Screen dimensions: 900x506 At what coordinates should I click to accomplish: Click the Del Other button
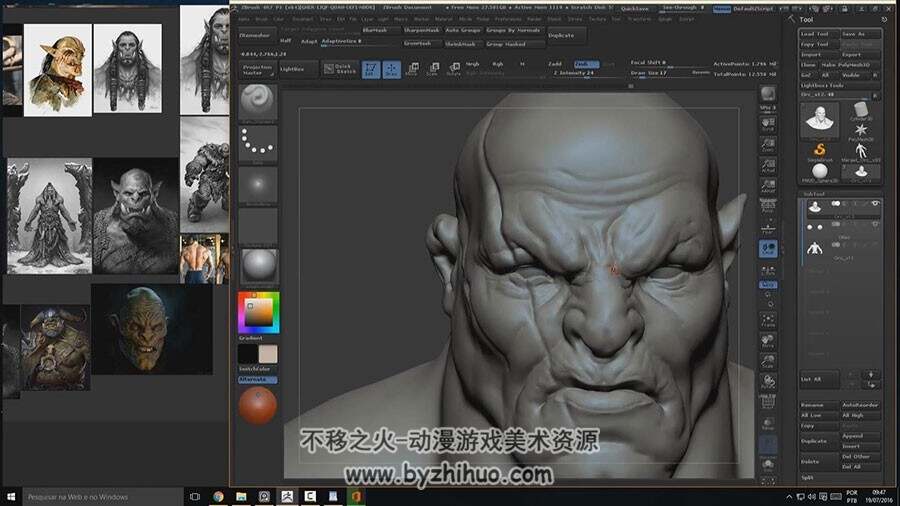tap(860, 457)
